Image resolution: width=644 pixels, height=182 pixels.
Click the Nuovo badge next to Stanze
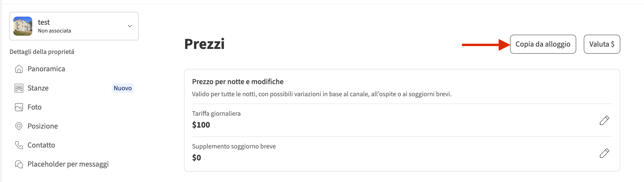123,88
